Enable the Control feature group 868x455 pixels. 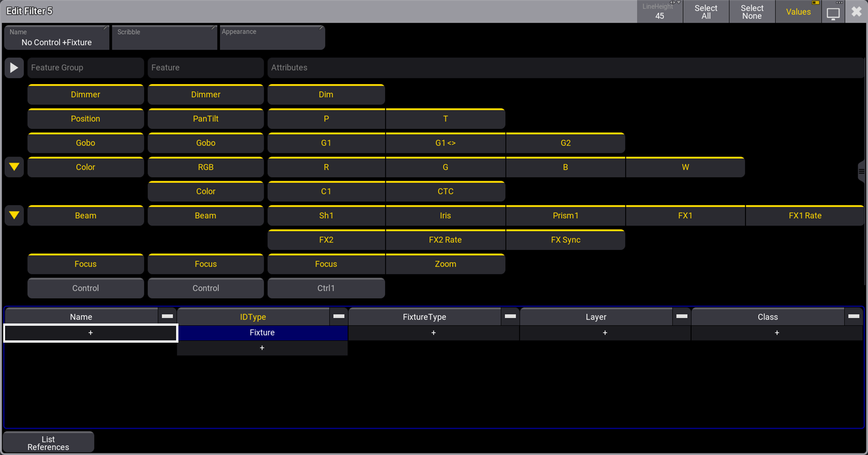coord(86,288)
